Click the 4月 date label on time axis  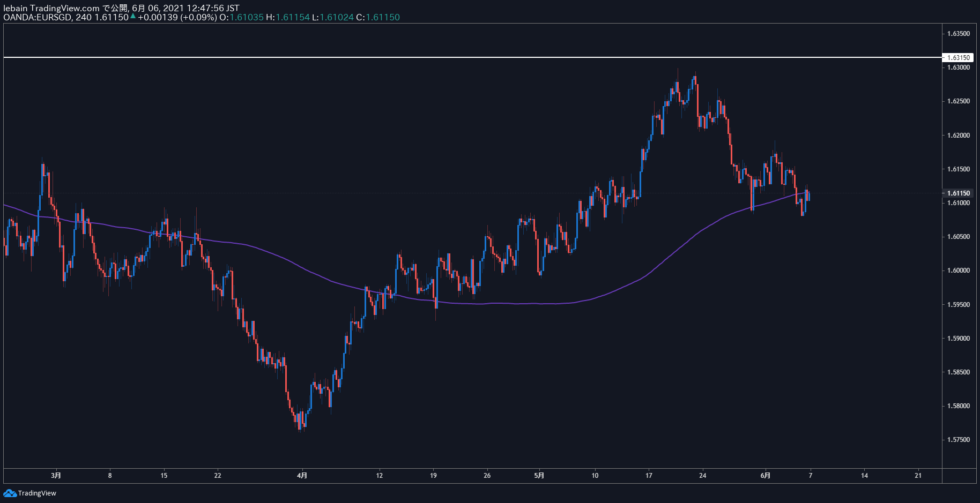click(302, 475)
